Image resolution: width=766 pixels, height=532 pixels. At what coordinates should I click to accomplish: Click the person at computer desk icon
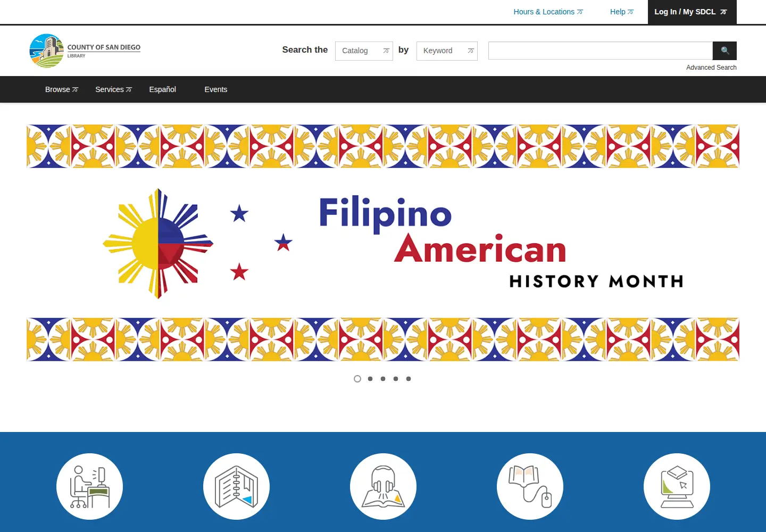coord(89,486)
